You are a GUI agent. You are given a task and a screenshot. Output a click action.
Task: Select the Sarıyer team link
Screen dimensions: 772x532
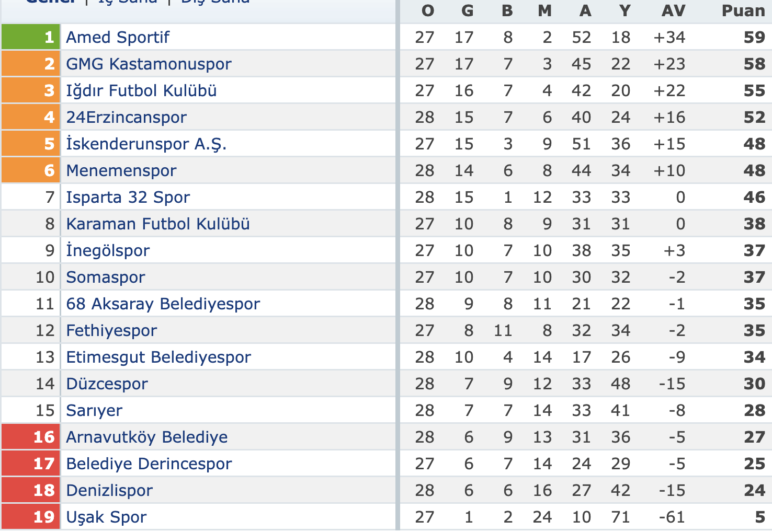tap(94, 410)
